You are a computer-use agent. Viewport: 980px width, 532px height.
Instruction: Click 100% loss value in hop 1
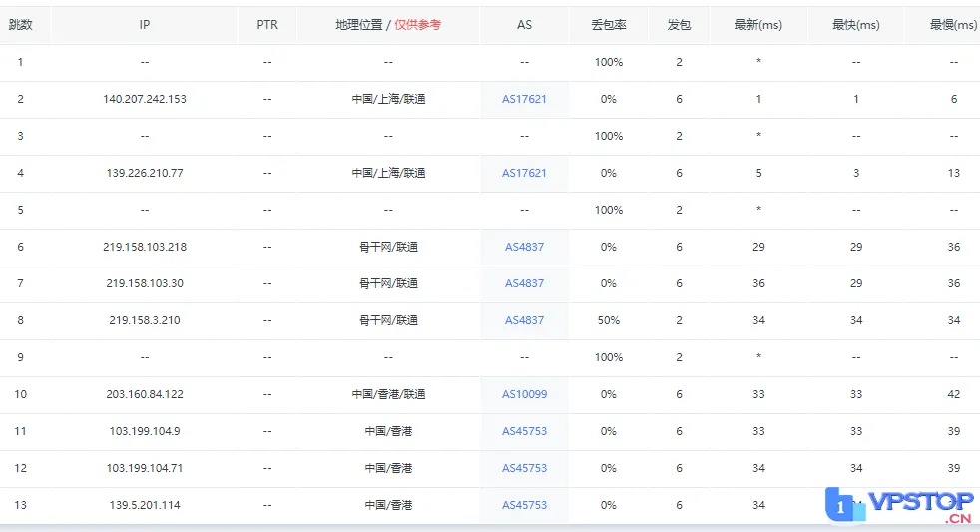coord(608,62)
